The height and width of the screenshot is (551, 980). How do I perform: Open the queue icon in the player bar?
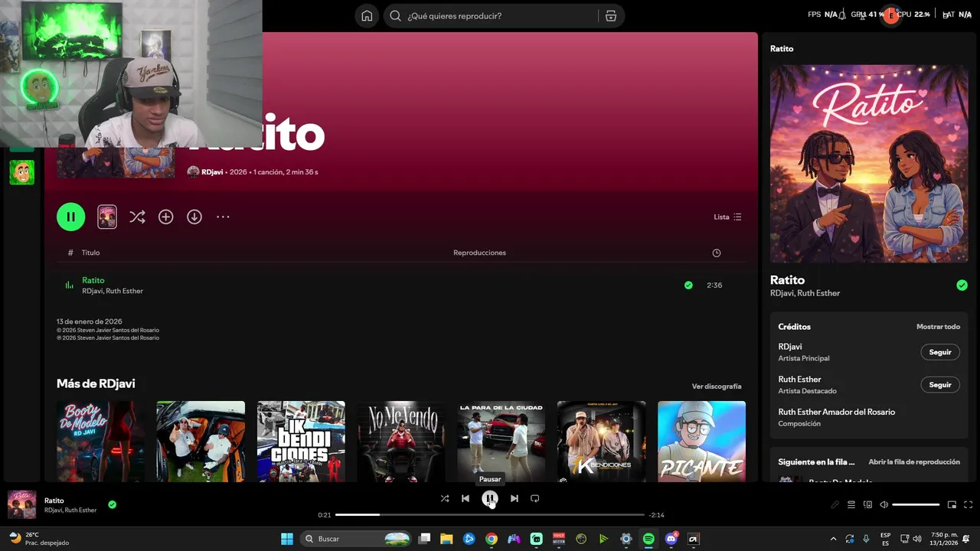click(851, 505)
